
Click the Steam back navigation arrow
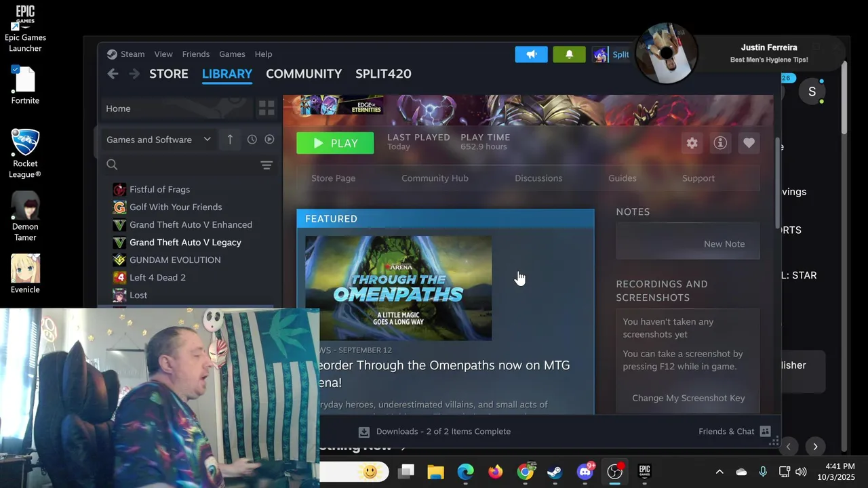click(x=113, y=74)
